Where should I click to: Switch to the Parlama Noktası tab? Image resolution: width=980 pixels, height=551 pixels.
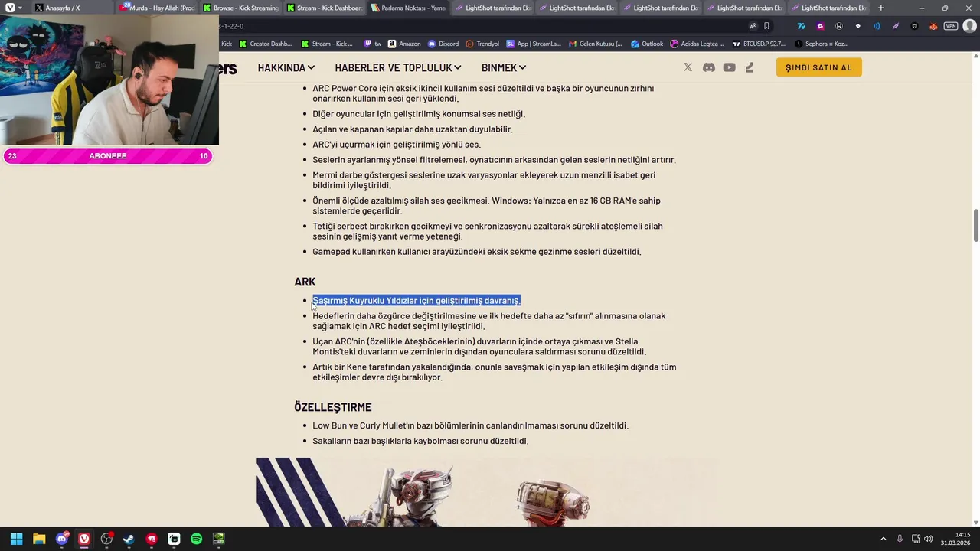[x=408, y=8]
